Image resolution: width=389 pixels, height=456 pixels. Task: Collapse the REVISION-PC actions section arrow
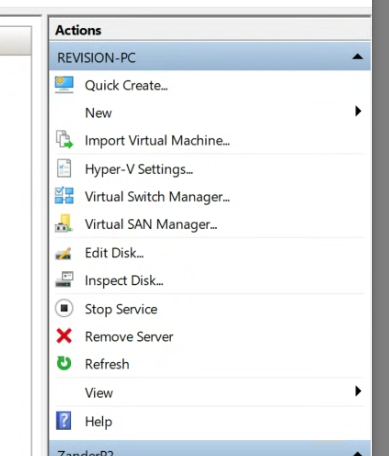pyautogui.click(x=358, y=57)
